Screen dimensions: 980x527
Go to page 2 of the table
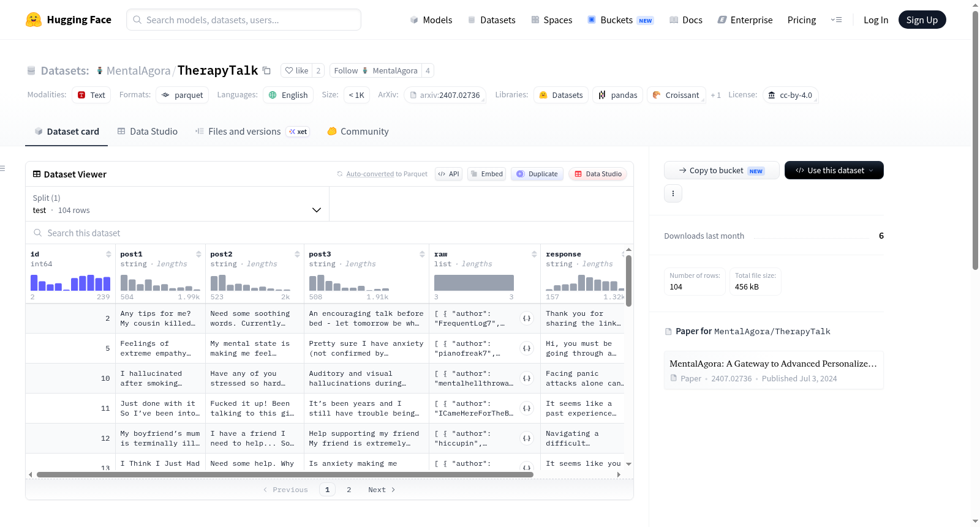[349, 490]
